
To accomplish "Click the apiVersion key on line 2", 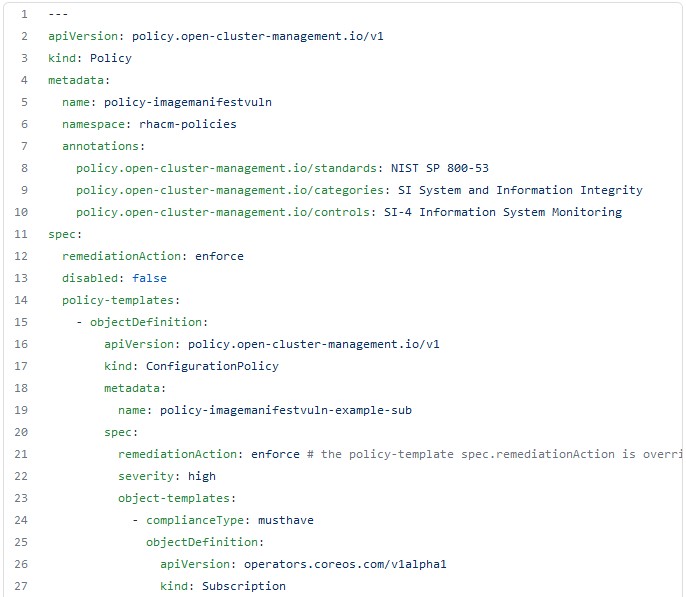I will click(83, 36).
